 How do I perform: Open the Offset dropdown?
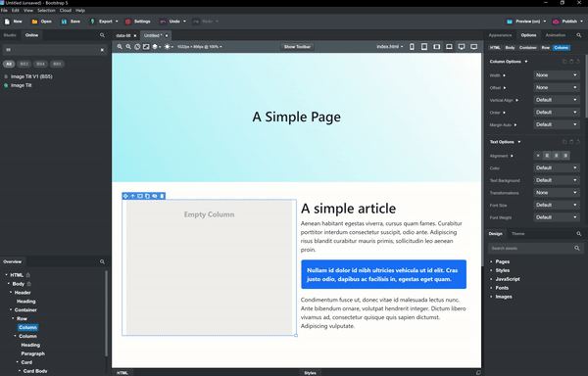[x=557, y=87]
